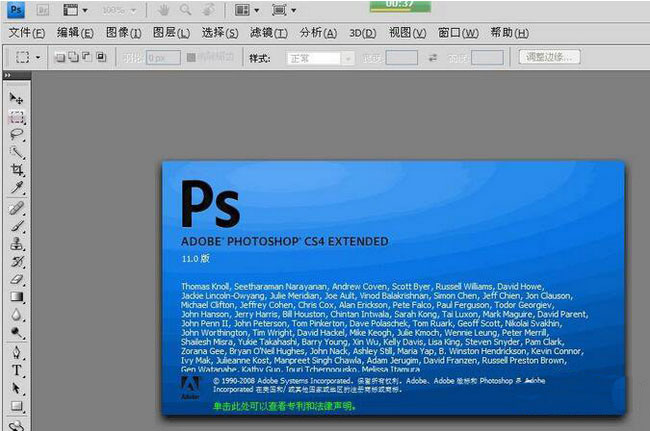Click the 调整边缘 Refine Edge button
This screenshot has width=650, height=431.
[x=549, y=57]
